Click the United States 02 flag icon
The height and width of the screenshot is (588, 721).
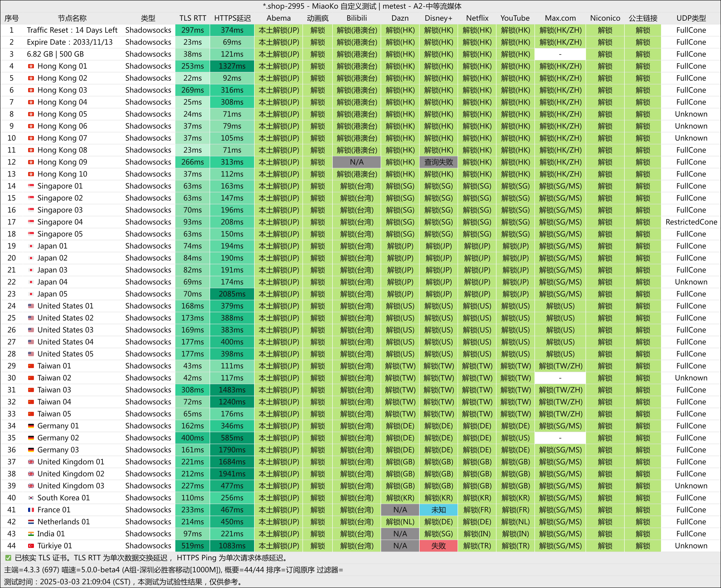(x=31, y=318)
